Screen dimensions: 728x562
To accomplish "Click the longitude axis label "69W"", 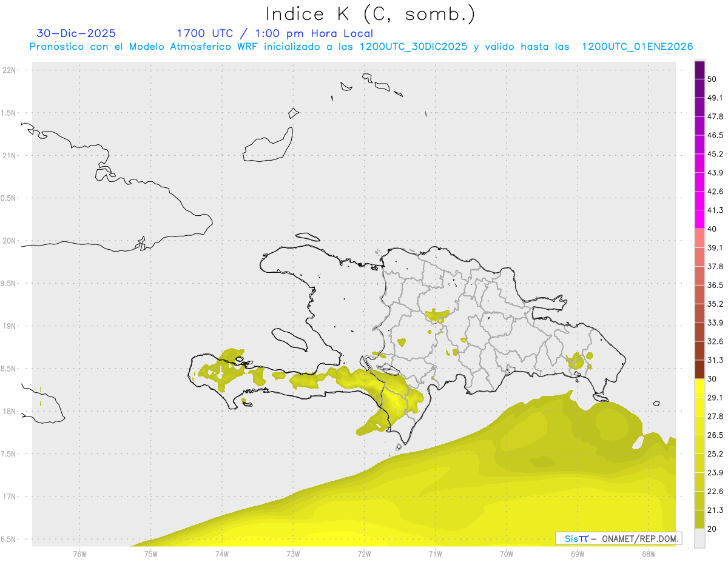I will pyautogui.click(x=577, y=554).
